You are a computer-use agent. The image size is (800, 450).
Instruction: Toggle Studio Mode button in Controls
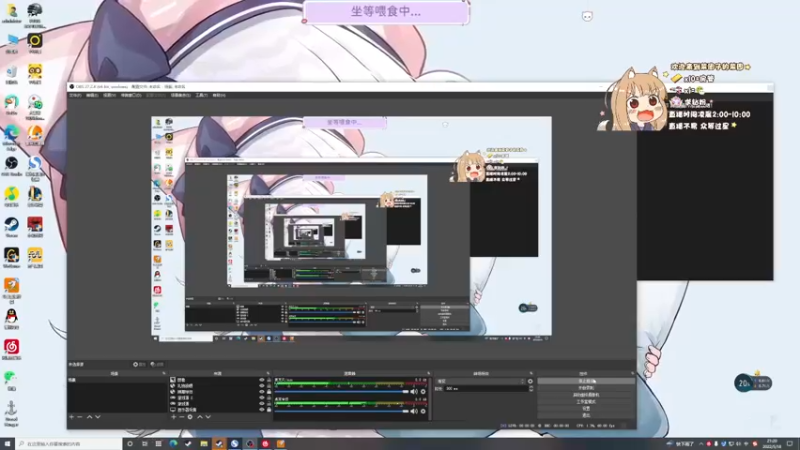coord(586,402)
